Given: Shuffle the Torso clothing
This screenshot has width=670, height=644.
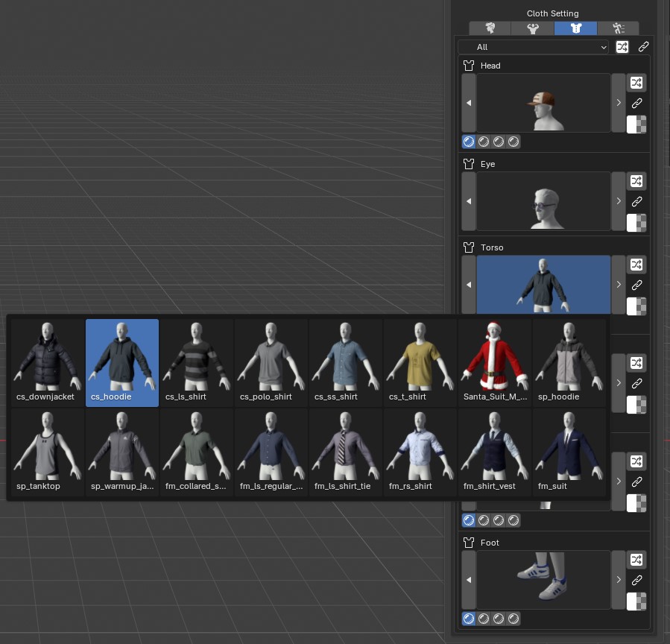Looking at the screenshot, I should pos(636,265).
